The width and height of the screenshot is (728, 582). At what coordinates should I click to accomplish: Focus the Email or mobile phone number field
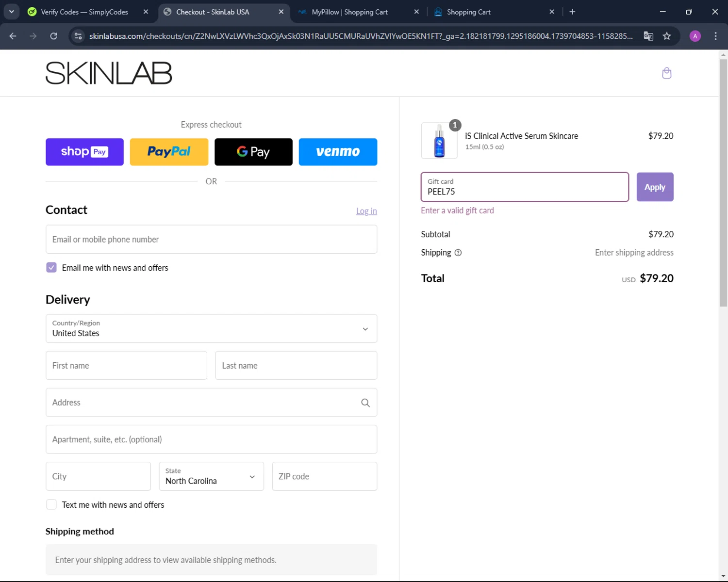(x=211, y=239)
